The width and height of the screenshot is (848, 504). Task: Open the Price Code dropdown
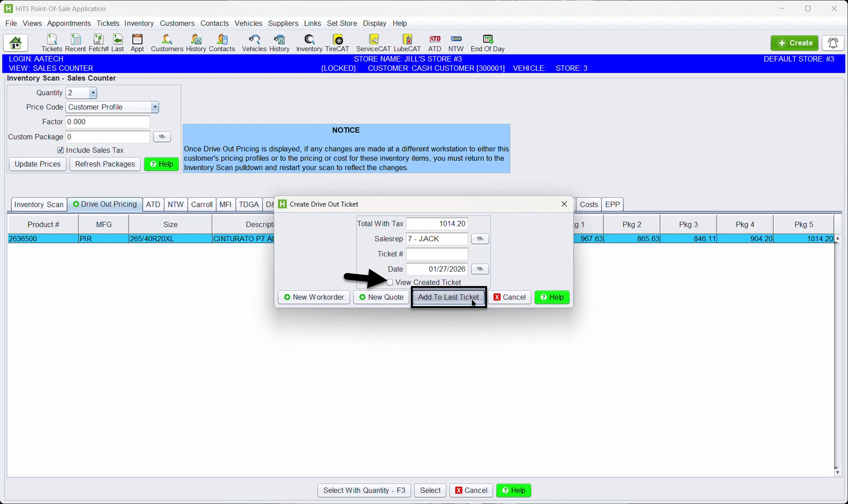[x=155, y=107]
